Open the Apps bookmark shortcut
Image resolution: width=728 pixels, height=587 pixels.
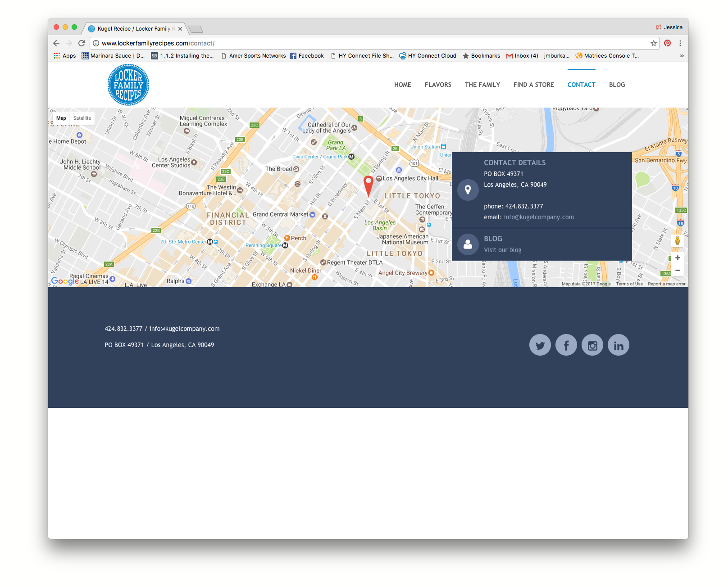pyautogui.click(x=65, y=56)
